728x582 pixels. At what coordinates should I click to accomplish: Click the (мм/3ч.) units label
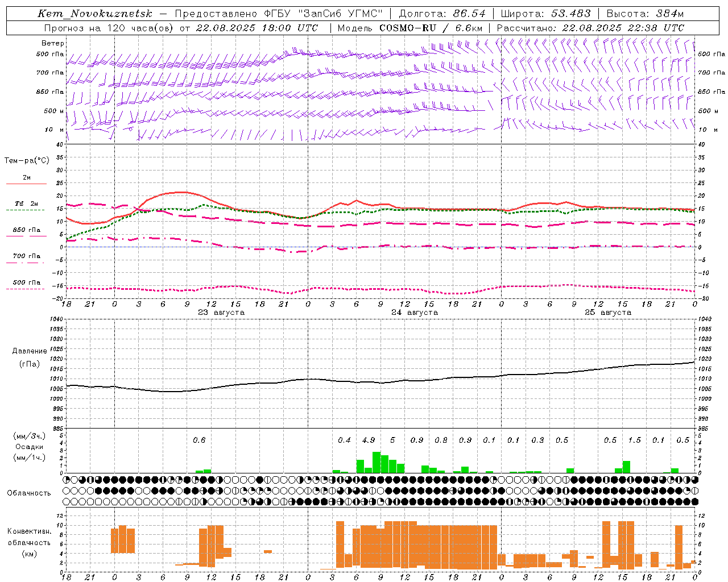point(30,436)
